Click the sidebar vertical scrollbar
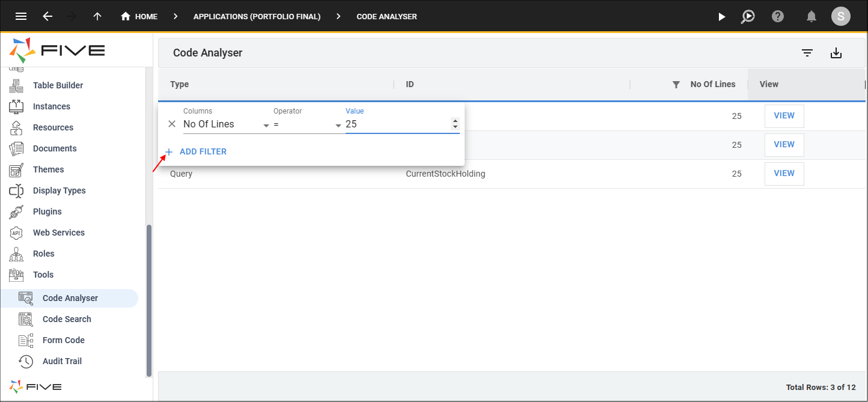 (149, 300)
